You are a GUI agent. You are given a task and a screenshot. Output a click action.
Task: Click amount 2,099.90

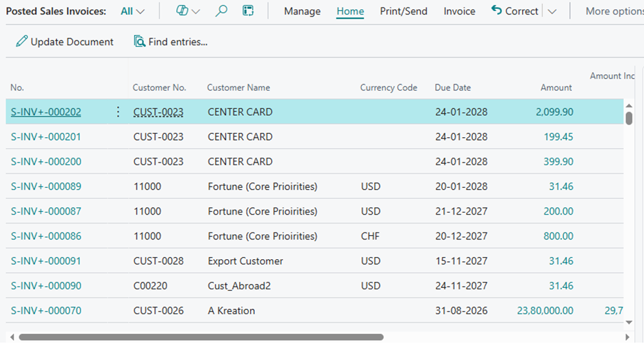click(554, 112)
